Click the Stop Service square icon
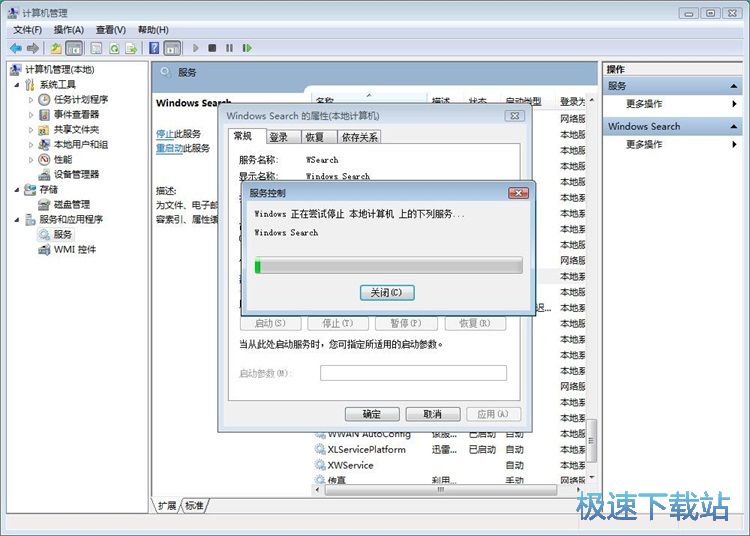 (212, 48)
